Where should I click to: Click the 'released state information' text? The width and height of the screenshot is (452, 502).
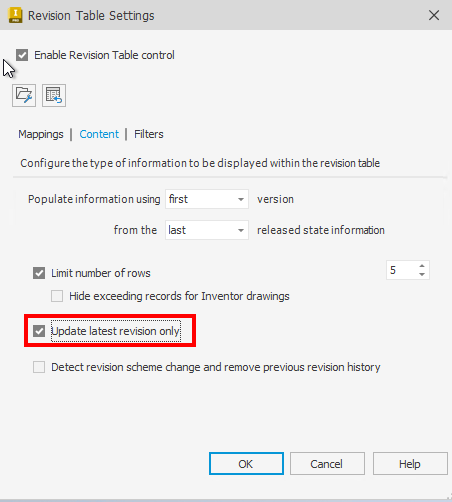[321, 230]
